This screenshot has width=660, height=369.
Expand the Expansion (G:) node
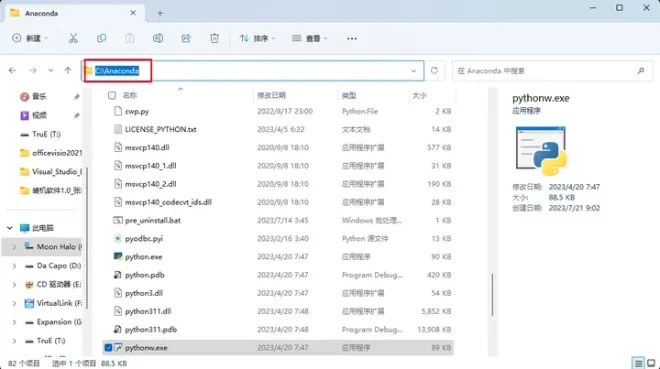click(x=14, y=322)
